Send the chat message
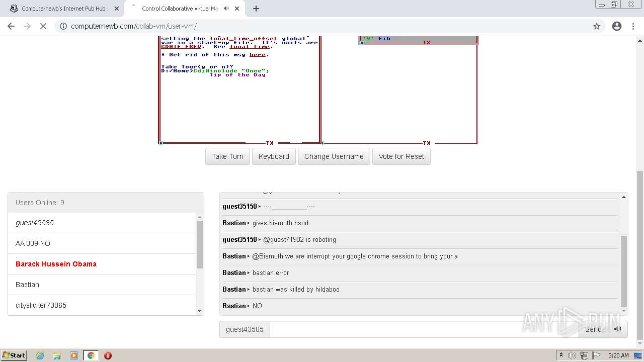Screen dimensions: 644x362 coord(593,329)
